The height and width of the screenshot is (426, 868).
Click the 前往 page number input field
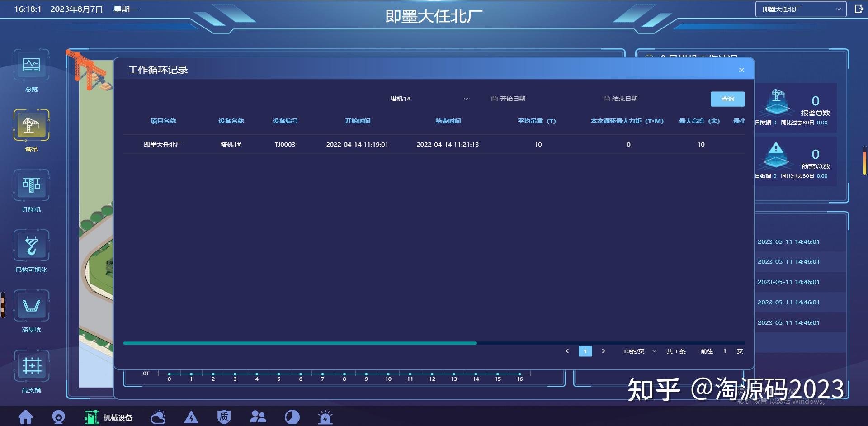(x=724, y=351)
